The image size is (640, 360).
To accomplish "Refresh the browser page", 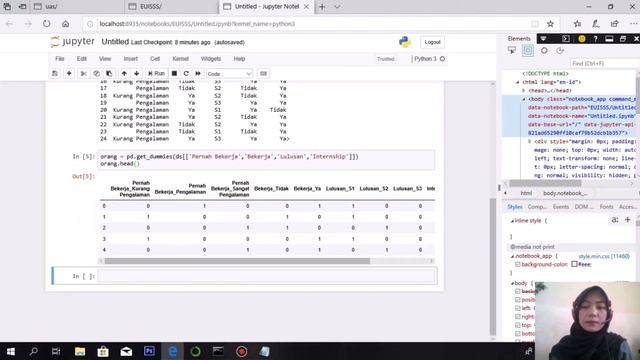I will pyautogui.click(x=47, y=24).
